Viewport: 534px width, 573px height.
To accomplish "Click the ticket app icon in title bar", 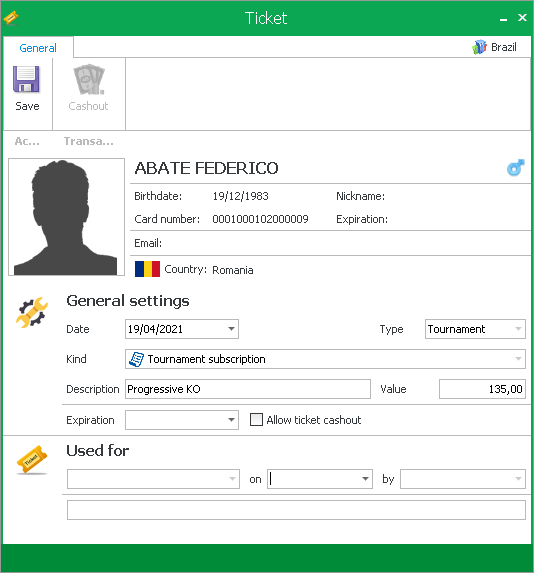I will [x=11, y=18].
